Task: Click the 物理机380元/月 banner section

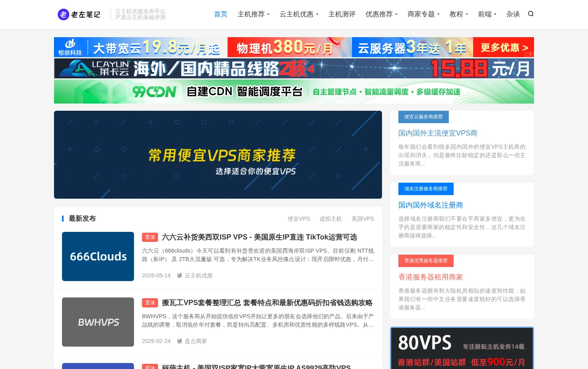Action: pos(290,47)
